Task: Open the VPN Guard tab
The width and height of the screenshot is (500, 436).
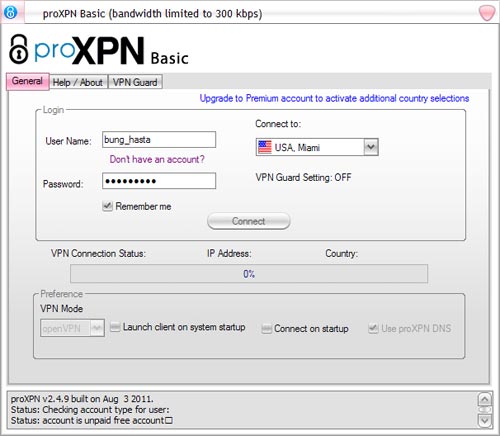Action: [x=135, y=82]
